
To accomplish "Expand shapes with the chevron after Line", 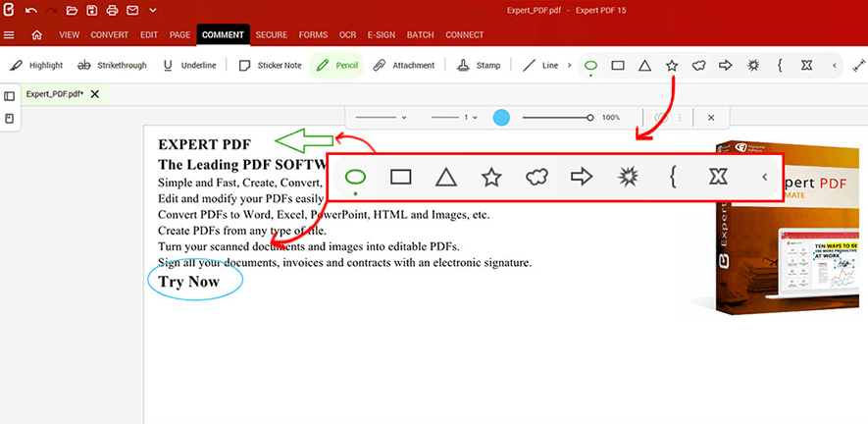I will click(569, 66).
